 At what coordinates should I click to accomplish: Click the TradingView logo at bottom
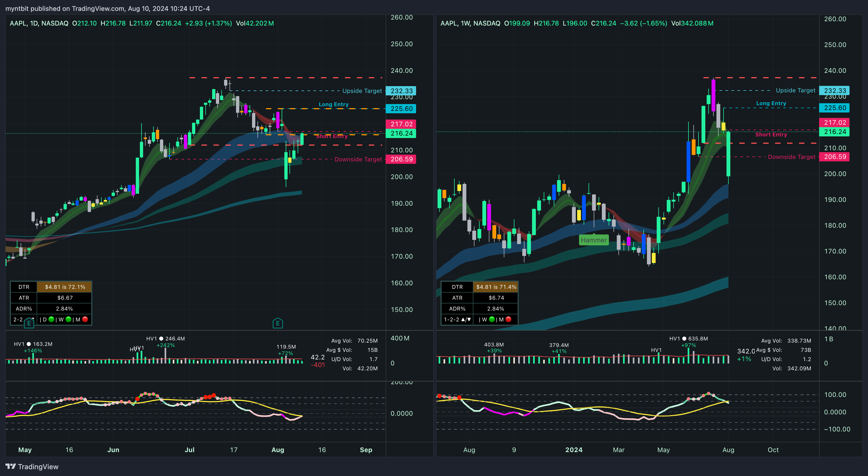tap(32, 466)
